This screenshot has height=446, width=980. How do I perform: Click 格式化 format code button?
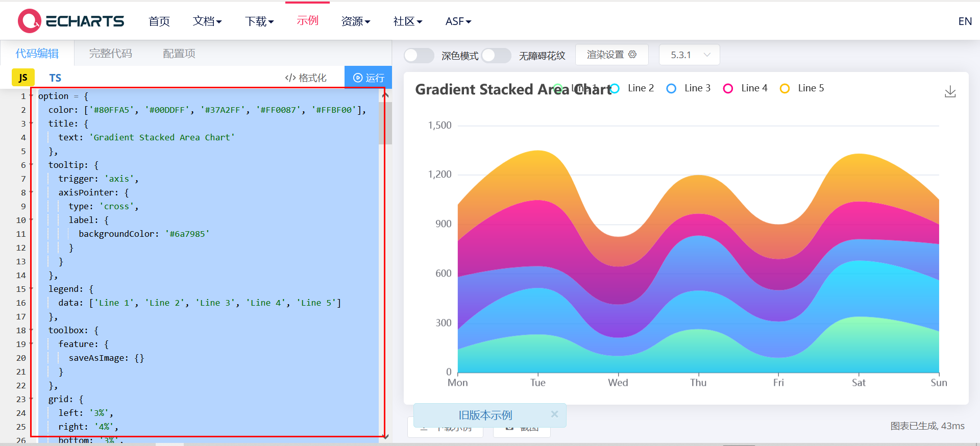306,78
